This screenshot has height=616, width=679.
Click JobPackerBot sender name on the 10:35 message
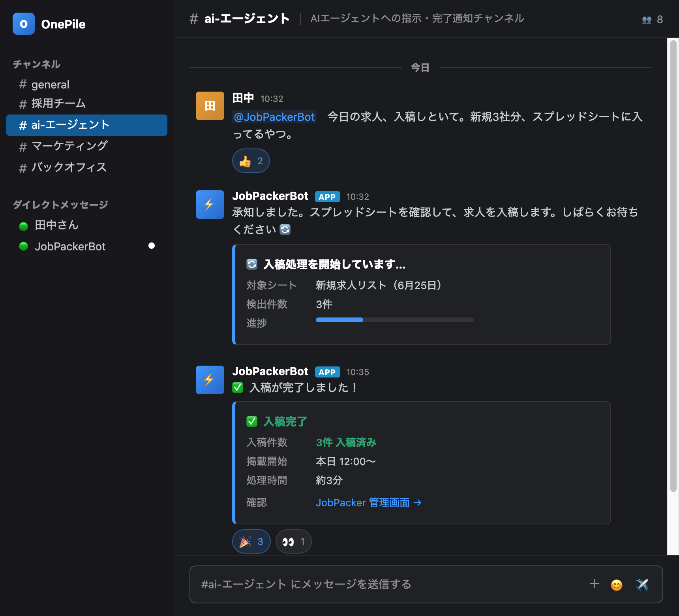tap(270, 371)
